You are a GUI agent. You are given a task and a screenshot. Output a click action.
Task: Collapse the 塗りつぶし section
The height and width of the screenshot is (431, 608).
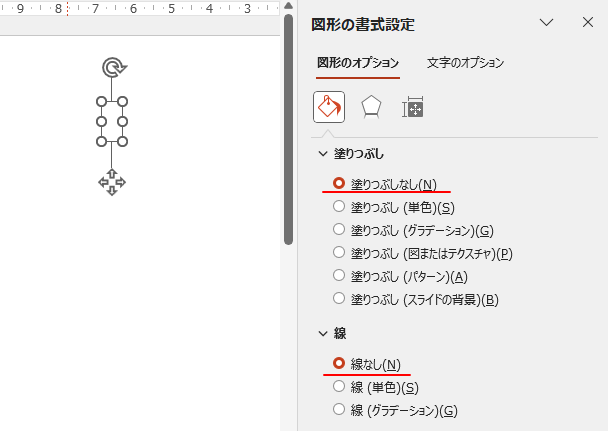[323, 154]
